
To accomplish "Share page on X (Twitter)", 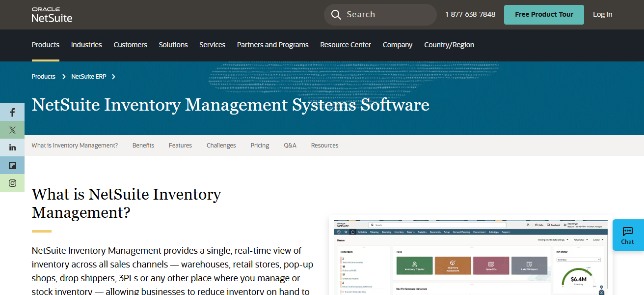I will [x=12, y=130].
